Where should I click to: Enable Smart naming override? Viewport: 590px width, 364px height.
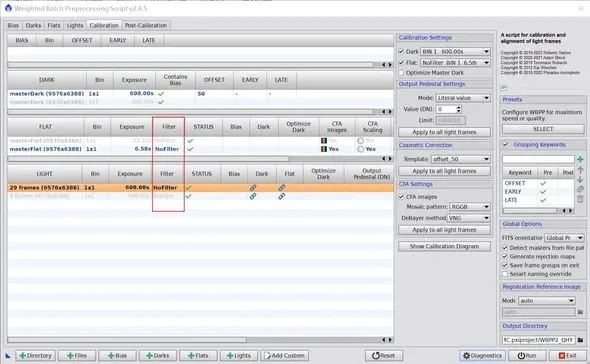(x=505, y=274)
